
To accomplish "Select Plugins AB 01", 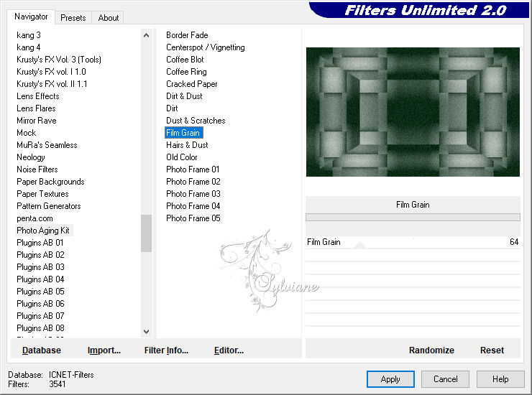I will [40, 243].
